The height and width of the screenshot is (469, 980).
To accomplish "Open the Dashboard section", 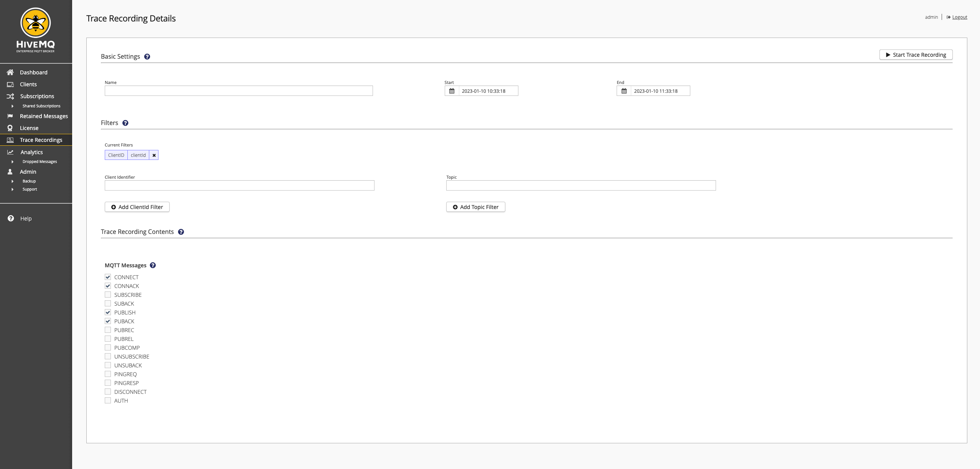I will pos(33,72).
